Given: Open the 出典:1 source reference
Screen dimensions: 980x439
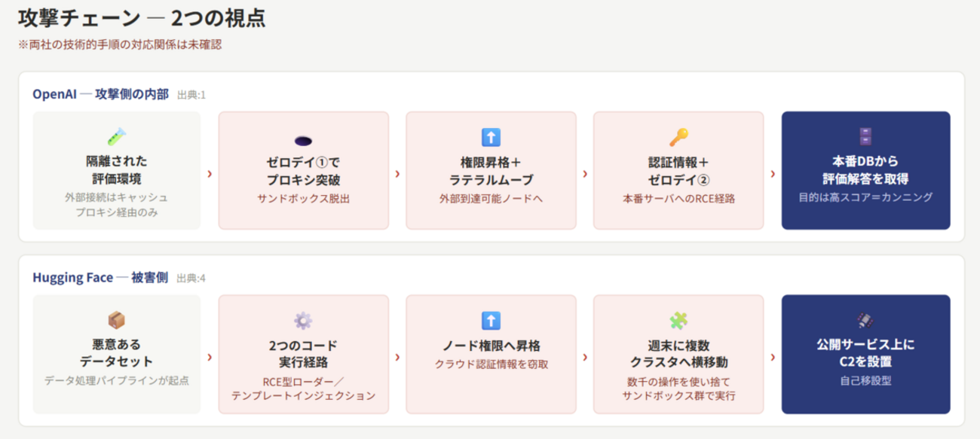Looking at the screenshot, I should 191,95.
